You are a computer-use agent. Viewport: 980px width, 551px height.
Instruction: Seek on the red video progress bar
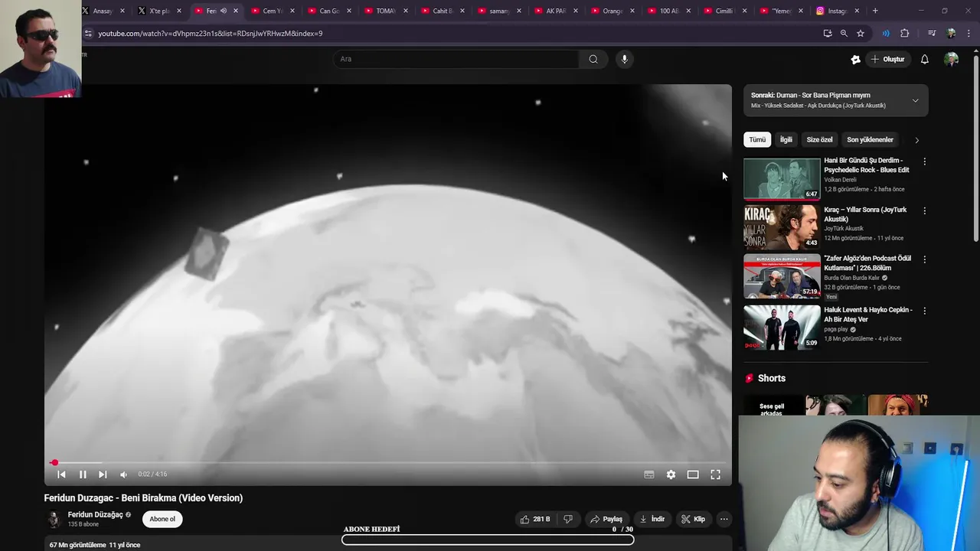[x=388, y=462]
